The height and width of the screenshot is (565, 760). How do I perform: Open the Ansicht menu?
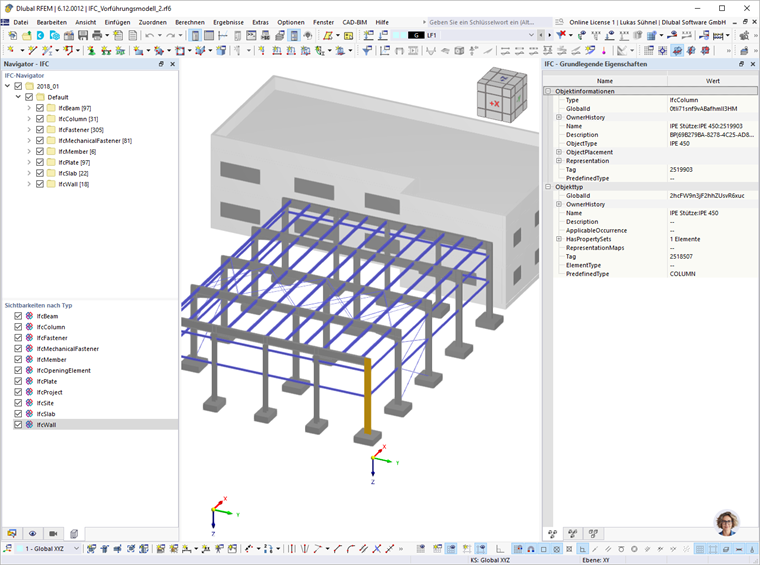click(x=86, y=22)
